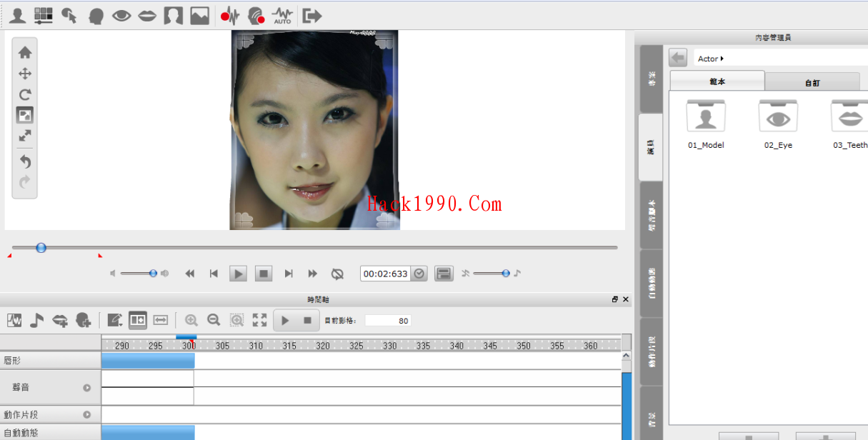
Task: Click the play button in timeline toolbar
Action: pyautogui.click(x=285, y=321)
